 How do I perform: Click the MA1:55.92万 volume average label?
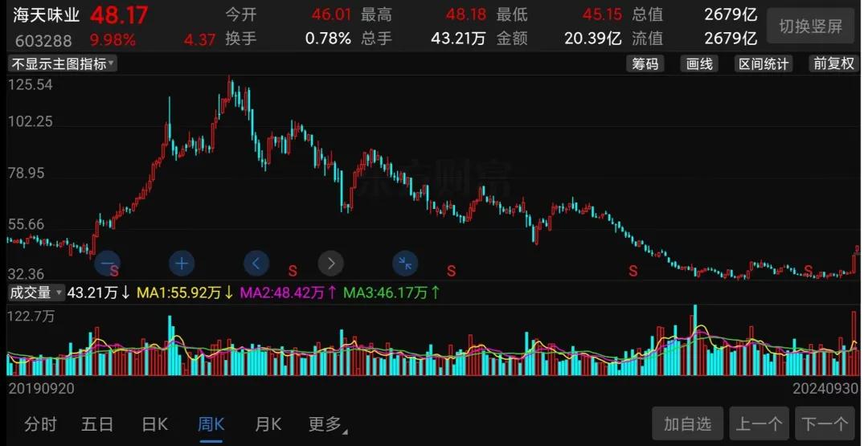(186, 293)
